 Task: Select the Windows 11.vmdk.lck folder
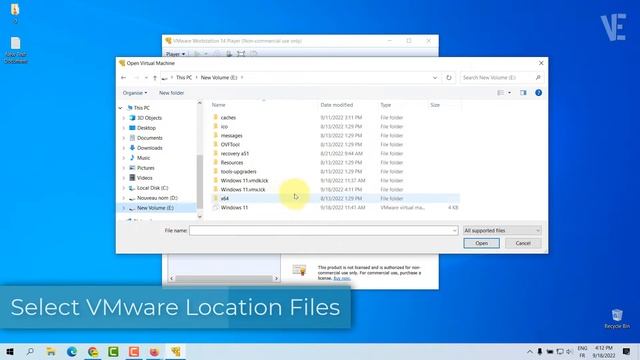(244, 180)
